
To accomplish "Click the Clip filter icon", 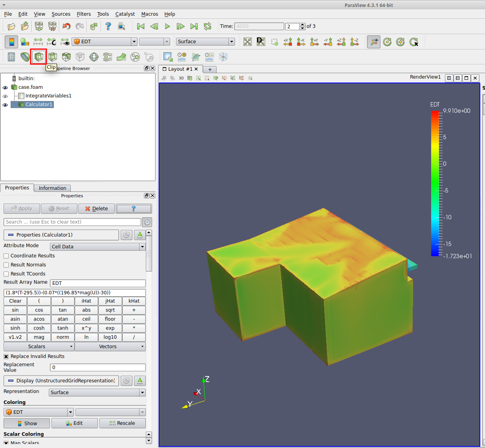I will (x=39, y=57).
